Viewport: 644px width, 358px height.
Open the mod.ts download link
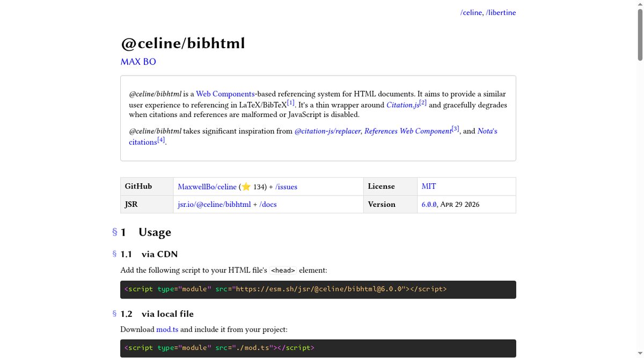click(167, 329)
